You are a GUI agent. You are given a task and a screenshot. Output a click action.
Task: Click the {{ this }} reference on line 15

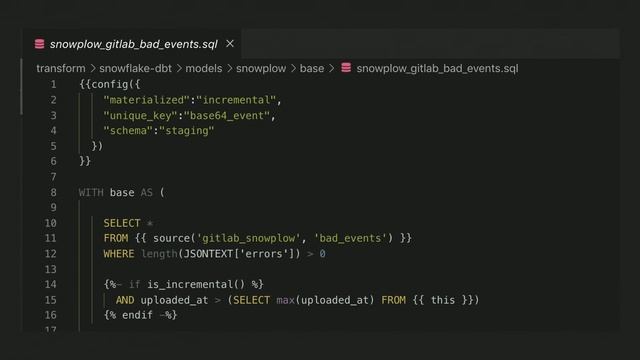443,300
